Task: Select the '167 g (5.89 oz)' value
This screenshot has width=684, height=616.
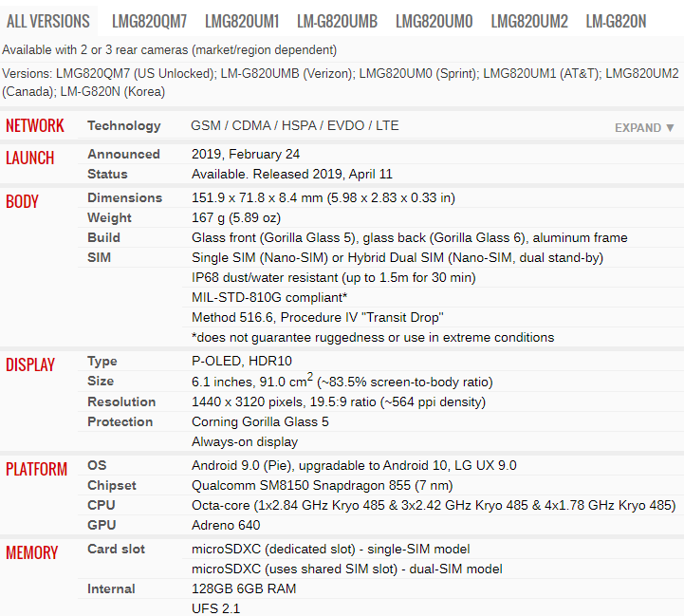Action: (236, 218)
